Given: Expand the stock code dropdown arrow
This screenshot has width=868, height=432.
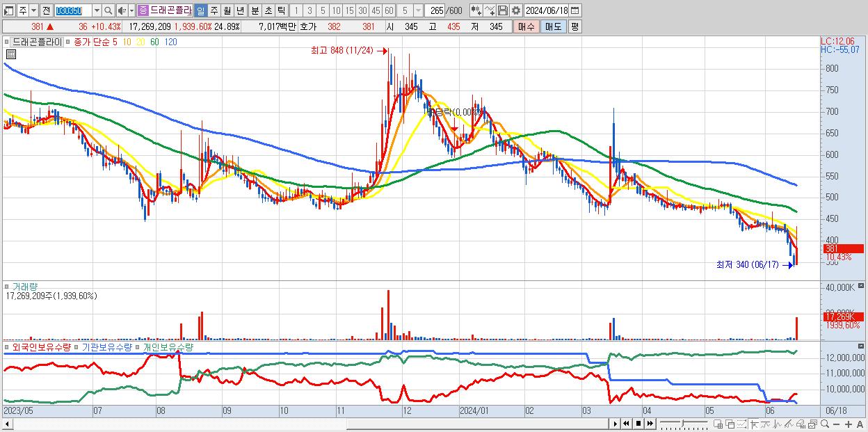Looking at the screenshot, I should click(97, 10).
